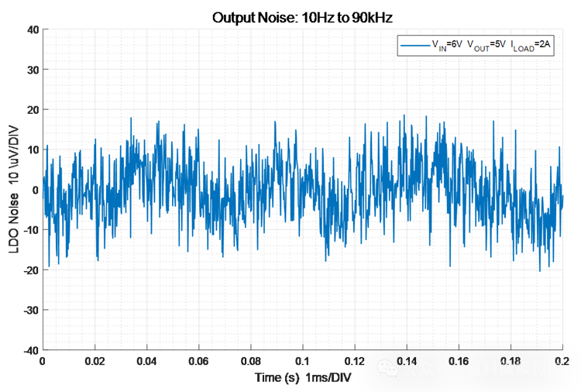Click the -30 tick label on the y-axis
This screenshot has height=392, width=581.
point(32,310)
